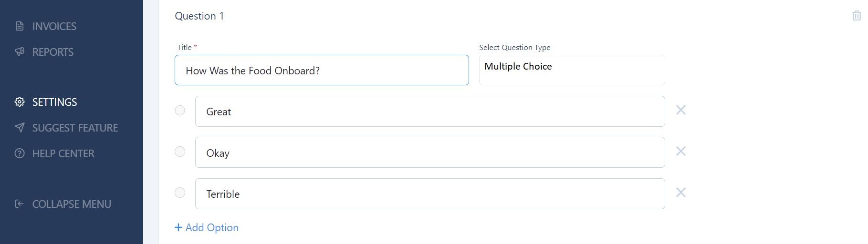Delete Question 1 with trash icon

tap(857, 16)
